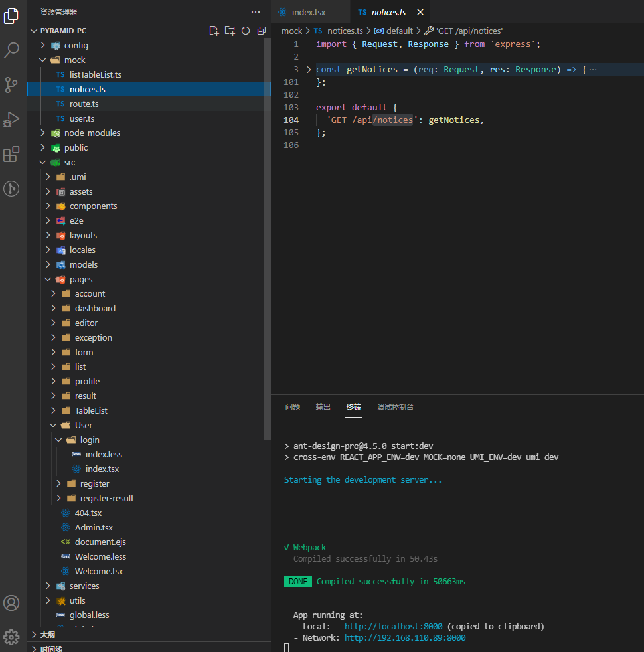The height and width of the screenshot is (652, 644).
Task: Place cursor on line 104 code
Action: [406, 120]
